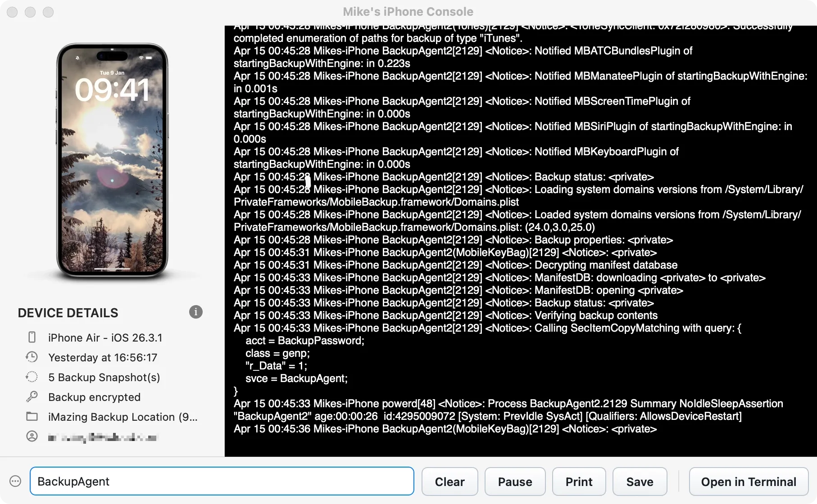Viewport: 817px width, 504px height.
Task: Clear the console output
Action: pos(449,481)
